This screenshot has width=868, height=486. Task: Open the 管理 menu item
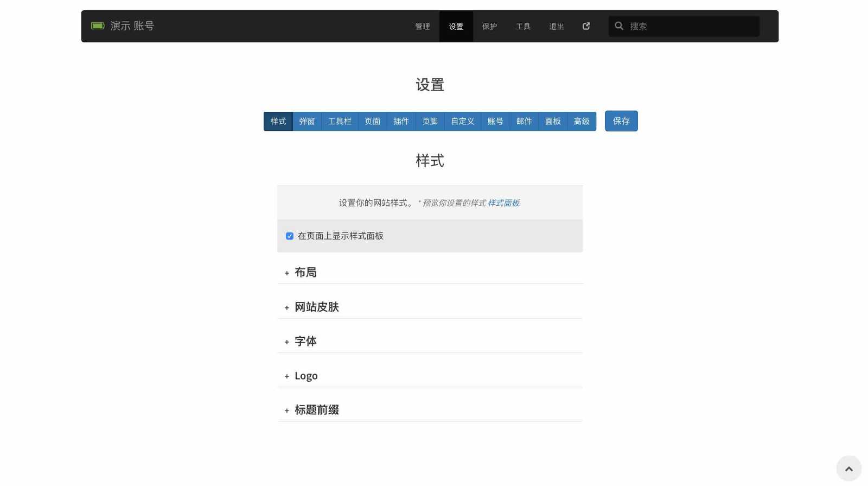(x=422, y=27)
